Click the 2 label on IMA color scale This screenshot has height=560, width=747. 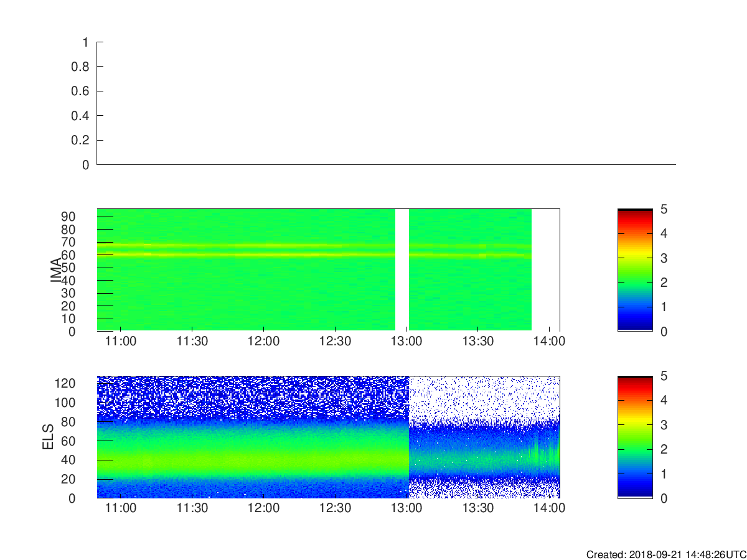[x=663, y=282]
